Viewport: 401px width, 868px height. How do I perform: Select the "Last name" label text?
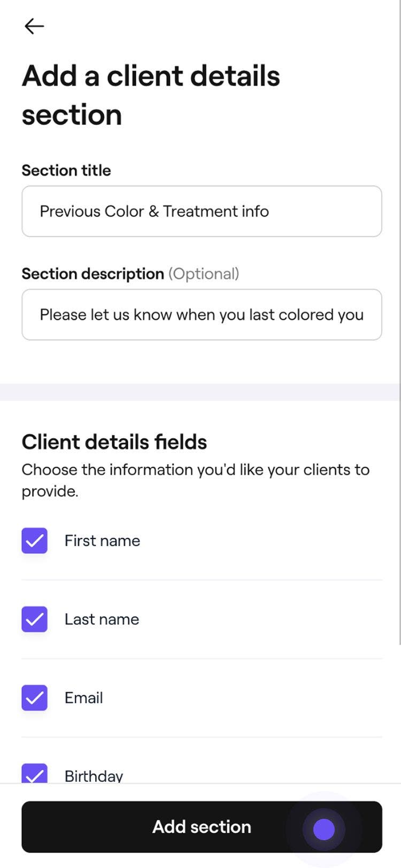click(x=102, y=619)
